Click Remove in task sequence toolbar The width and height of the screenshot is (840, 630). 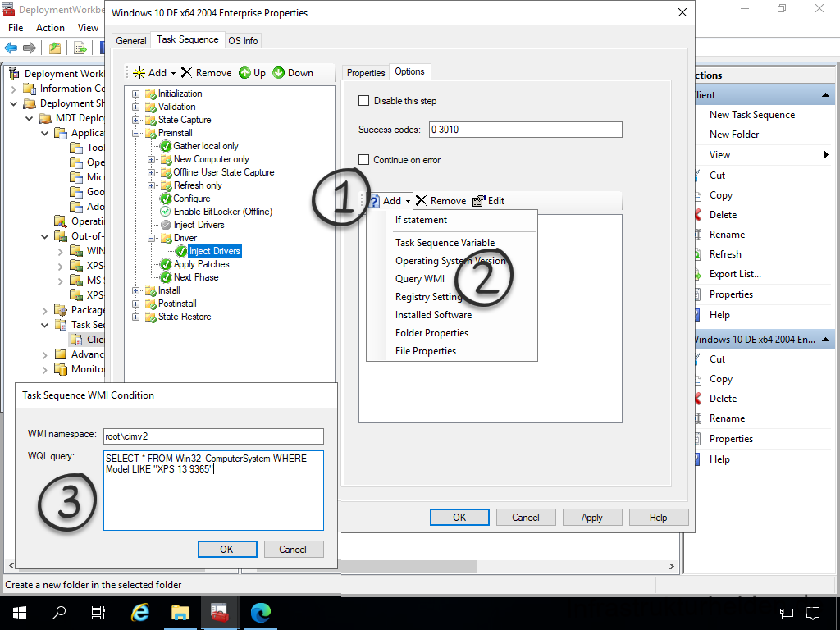click(206, 73)
